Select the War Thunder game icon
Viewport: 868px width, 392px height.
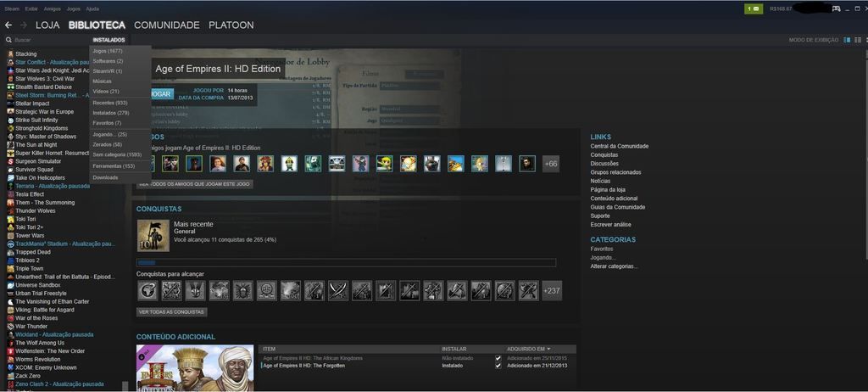pos(10,327)
